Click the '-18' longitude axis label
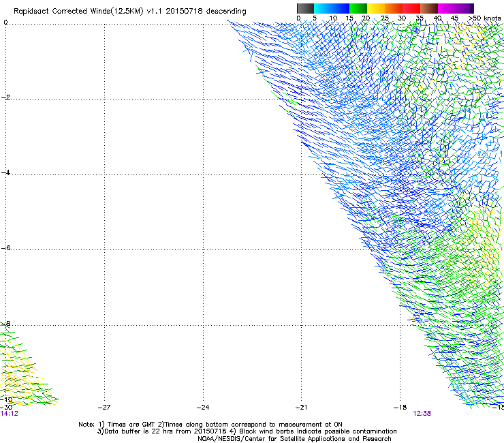The height and width of the screenshot is (443, 504). [x=400, y=407]
